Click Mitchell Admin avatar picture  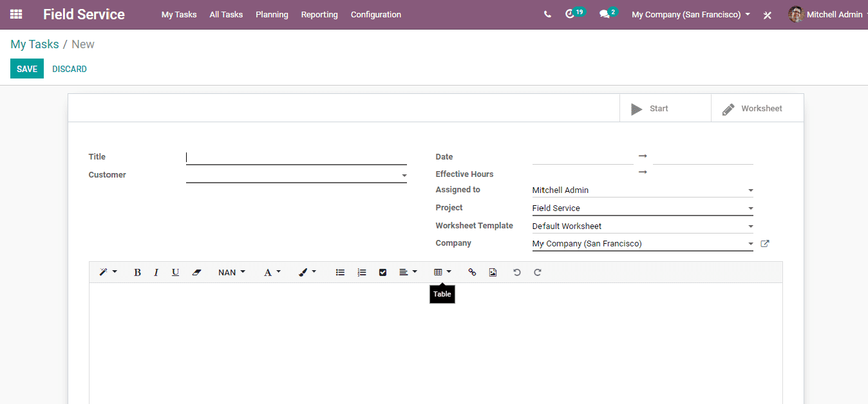pyautogui.click(x=796, y=14)
